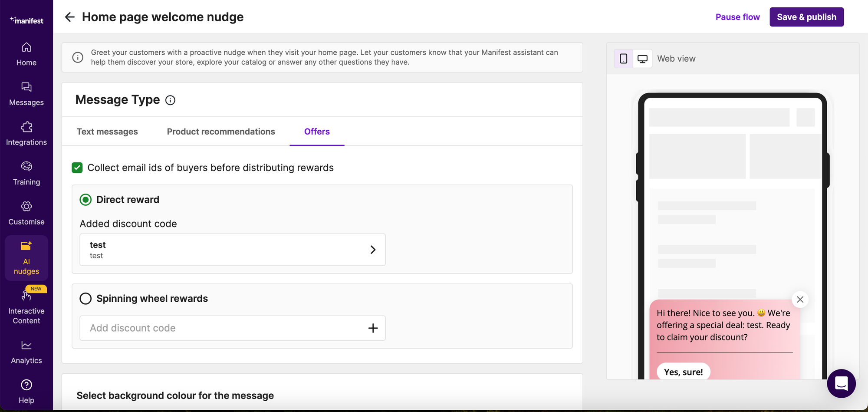
Task: Click the Message Type heading
Action: 118,100
